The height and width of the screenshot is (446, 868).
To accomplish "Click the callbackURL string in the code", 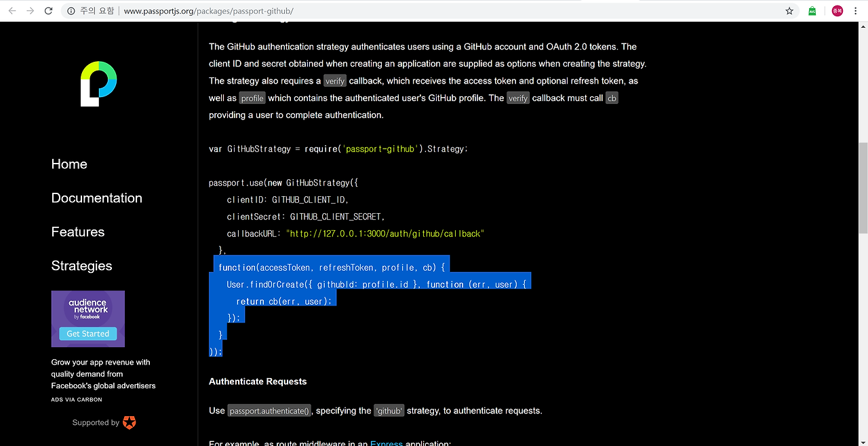I will [385, 234].
